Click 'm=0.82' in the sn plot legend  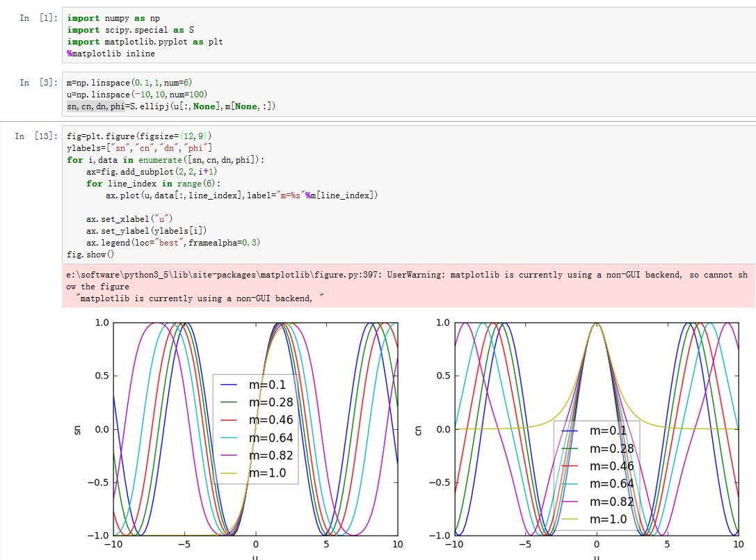coord(271,456)
